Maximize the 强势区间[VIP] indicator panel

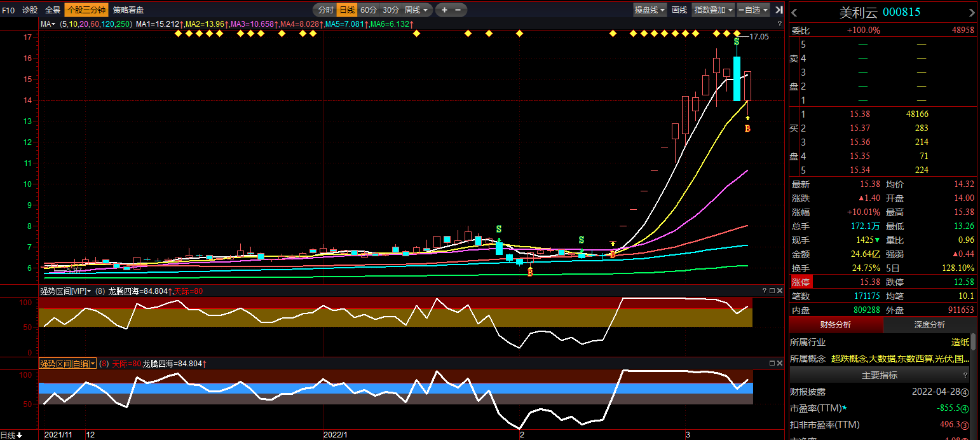click(x=772, y=291)
